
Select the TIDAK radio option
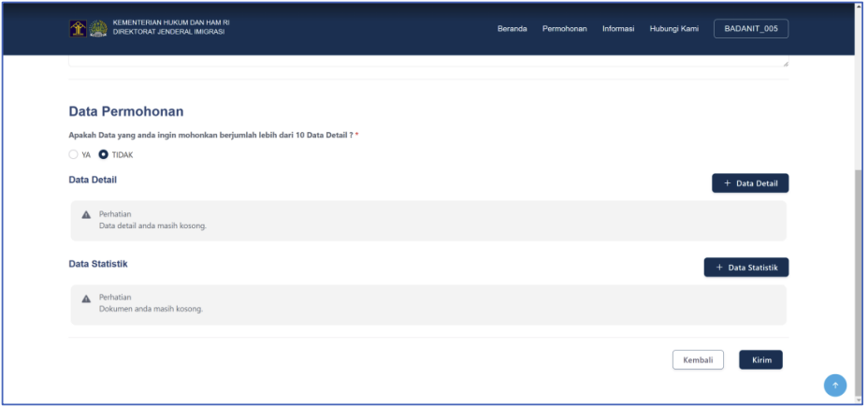104,155
